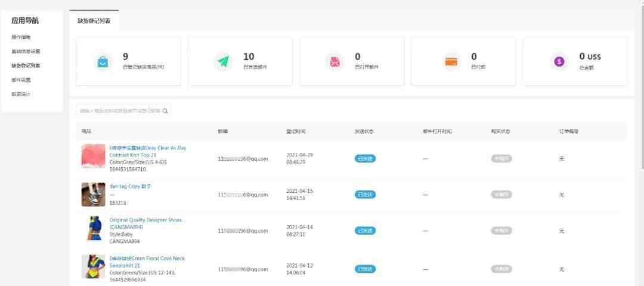
Task: Focus the search input above the table
Action: tap(123, 110)
